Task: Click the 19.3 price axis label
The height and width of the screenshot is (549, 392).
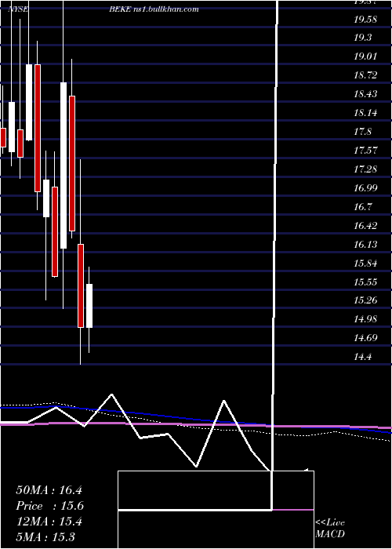Action: [362, 38]
